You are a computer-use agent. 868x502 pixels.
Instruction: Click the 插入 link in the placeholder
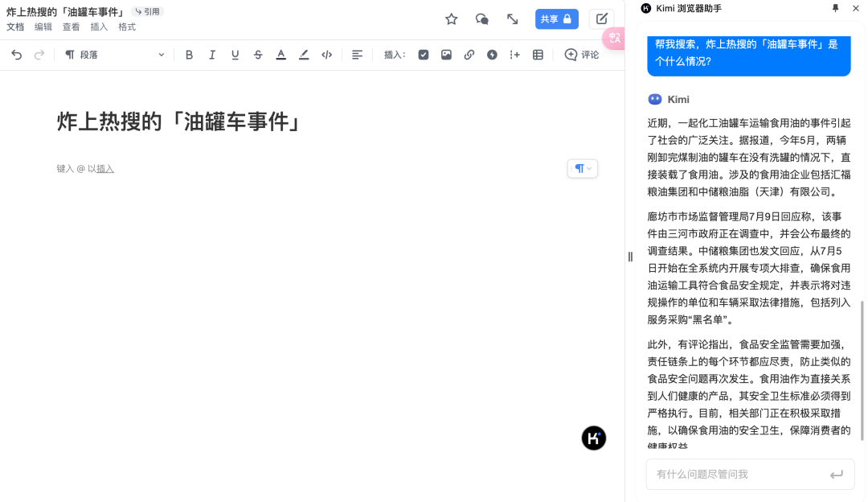coord(105,169)
